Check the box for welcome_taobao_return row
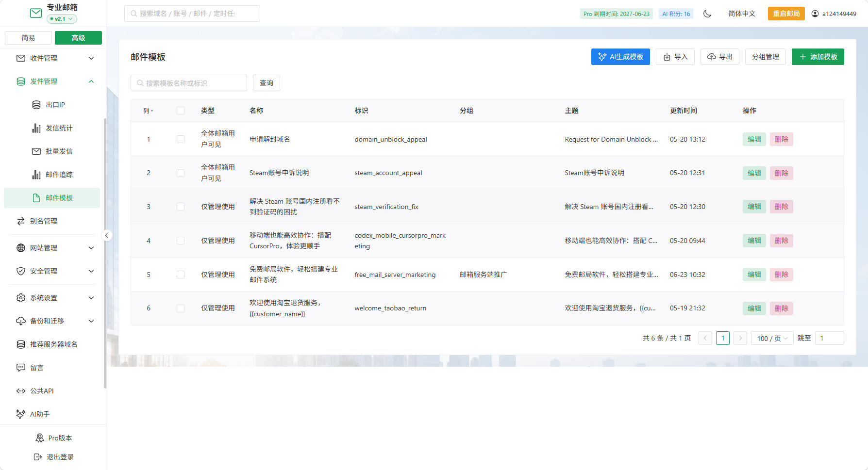Screen dimensions: 868x470 (181, 308)
